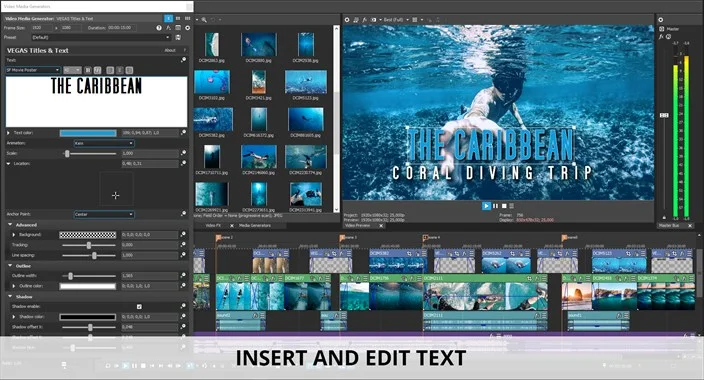Viewport: 704px width, 380px height.
Task: Click the zoom magnifier icon above media thumbnails
Action: 204,20
